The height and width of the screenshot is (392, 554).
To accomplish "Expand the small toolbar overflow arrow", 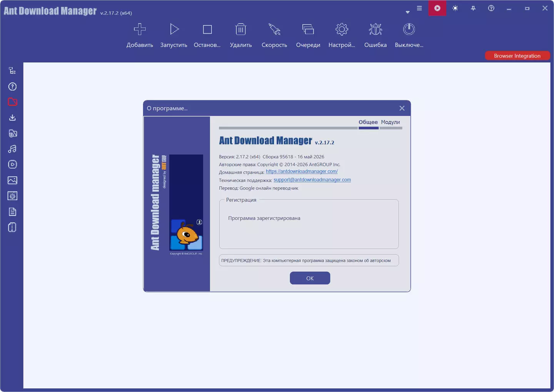I will click(407, 12).
